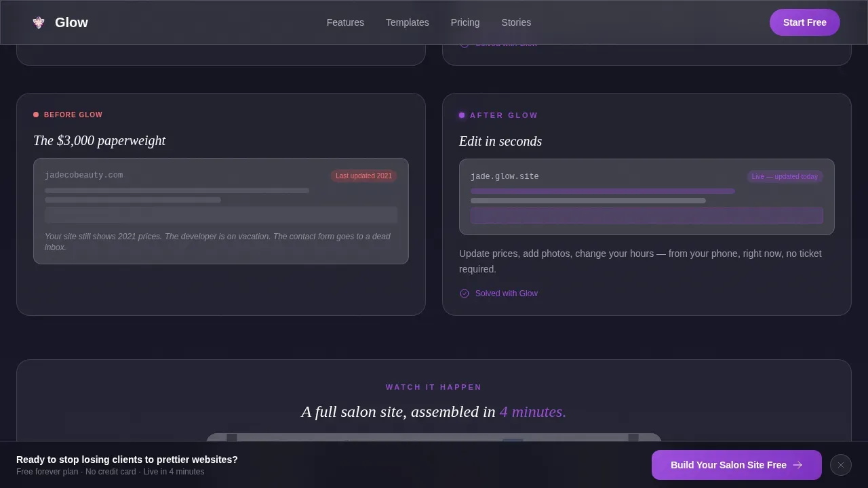Image resolution: width=868 pixels, height=488 pixels.
Task: Click The $3,000 paperweight heading
Action: point(99,140)
